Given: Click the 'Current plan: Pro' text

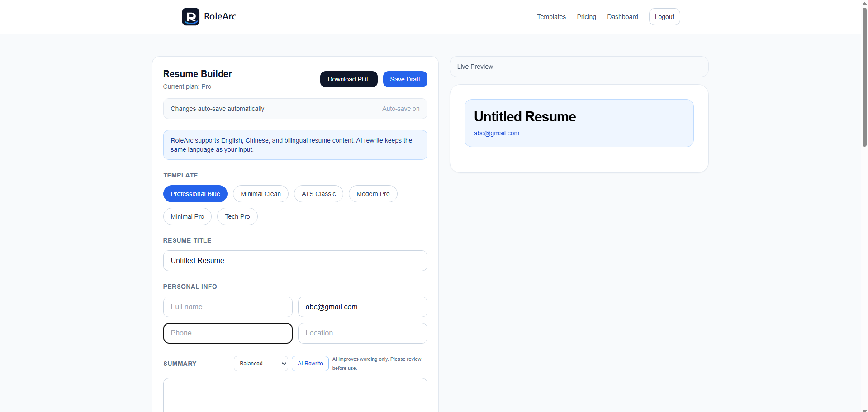Looking at the screenshot, I should pos(187,86).
